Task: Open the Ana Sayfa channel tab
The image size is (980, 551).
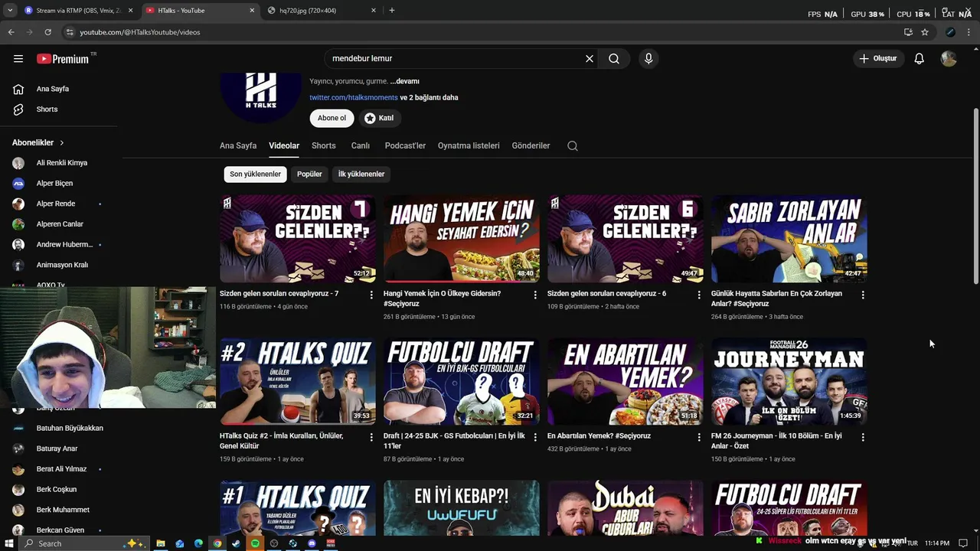Action: pos(238,145)
